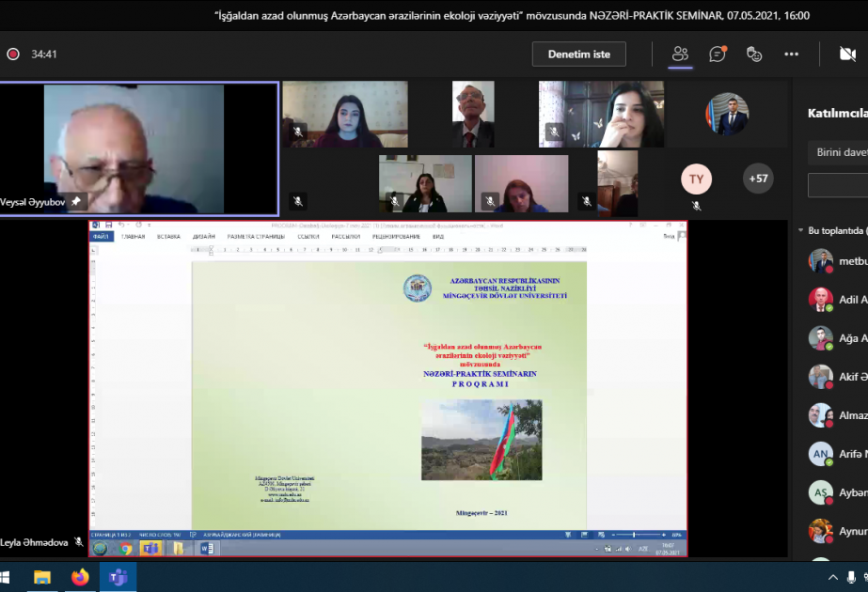Open the ДИЗАЙН ribbon tab in Word
Viewport: 868px width, 592px height.
click(x=204, y=236)
